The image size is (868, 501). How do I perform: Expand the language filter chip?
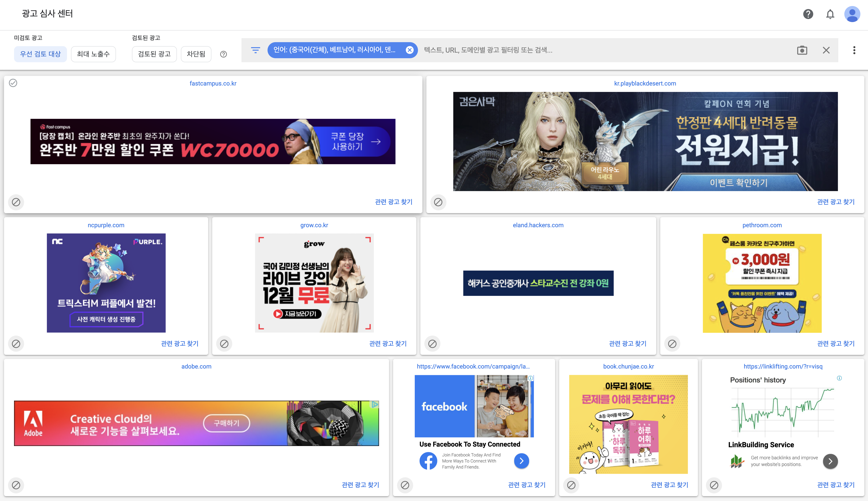point(334,50)
